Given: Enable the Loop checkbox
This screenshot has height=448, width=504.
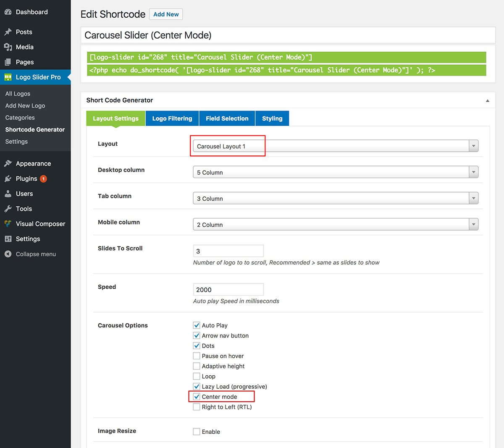Looking at the screenshot, I should pyautogui.click(x=197, y=376).
